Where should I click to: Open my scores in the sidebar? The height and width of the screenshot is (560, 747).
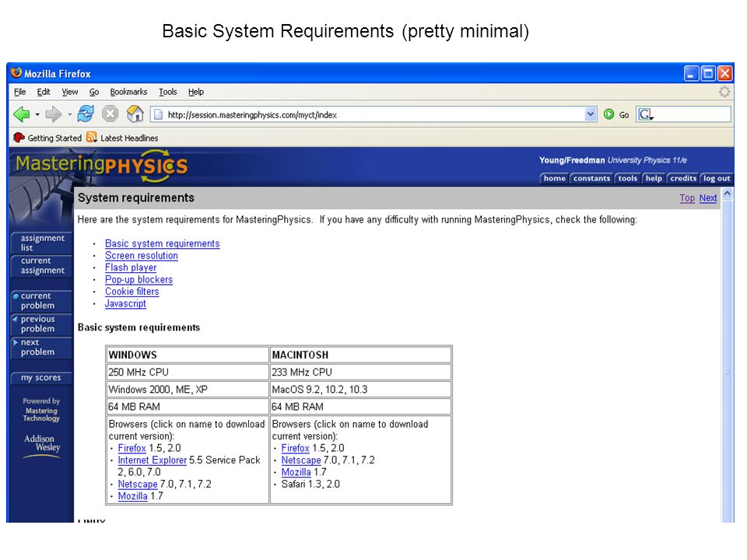41,378
